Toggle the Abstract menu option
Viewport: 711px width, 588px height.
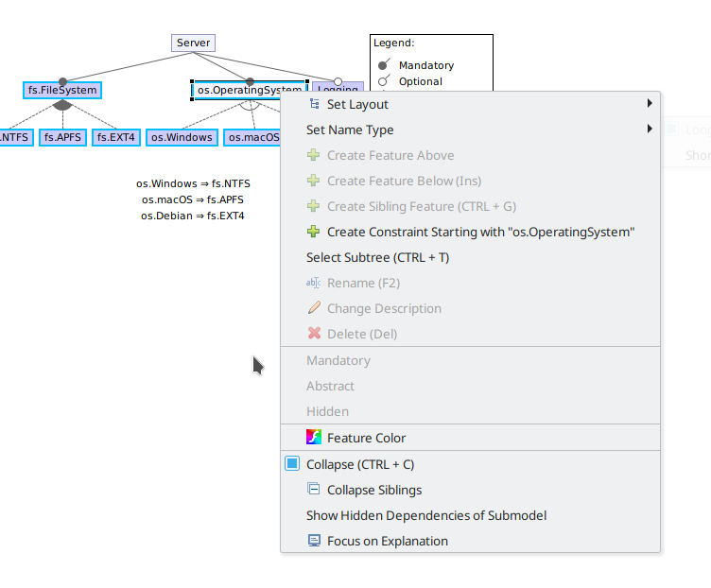click(470, 386)
